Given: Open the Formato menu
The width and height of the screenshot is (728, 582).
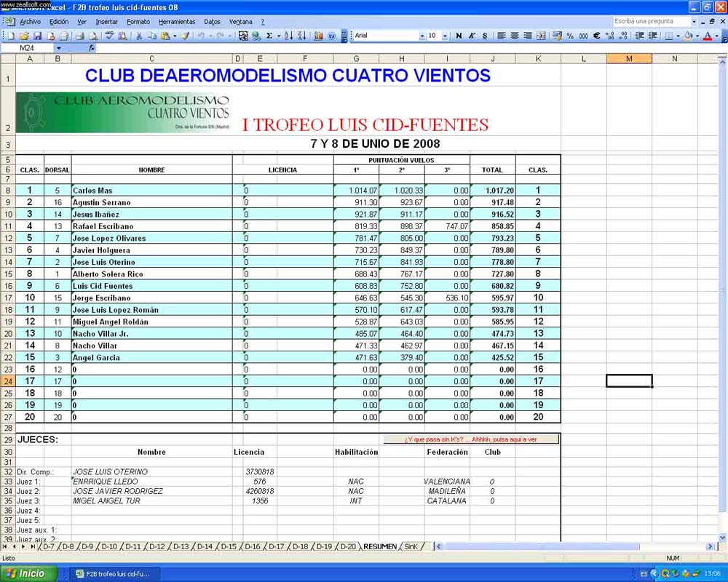Looking at the screenshot, I should pyautogui.click(x=138, y=22).
